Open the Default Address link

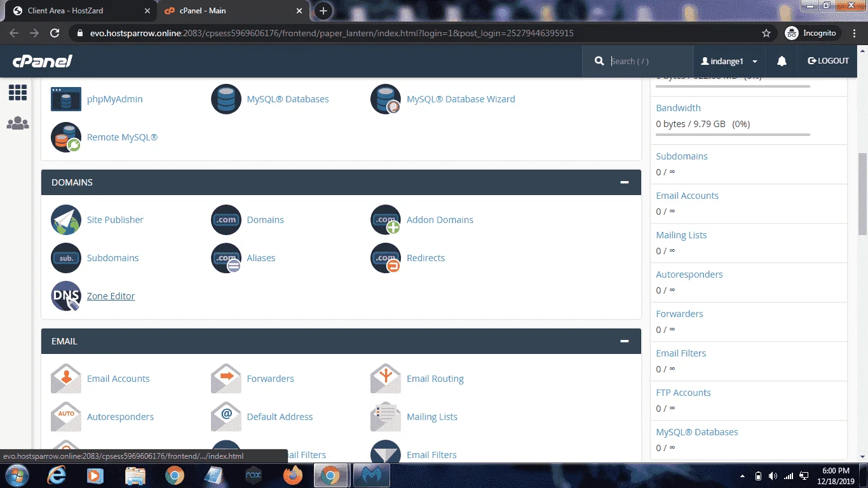click(280, 417)
